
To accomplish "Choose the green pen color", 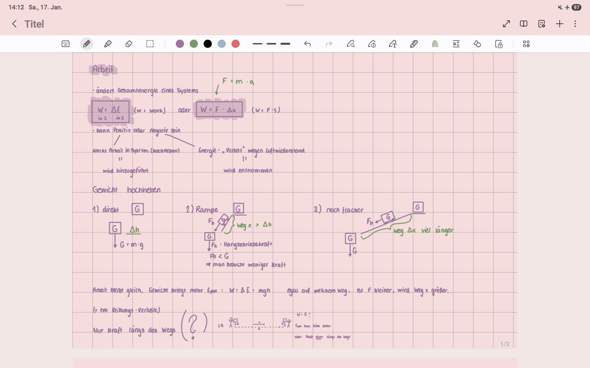I will tap(194, 44).
